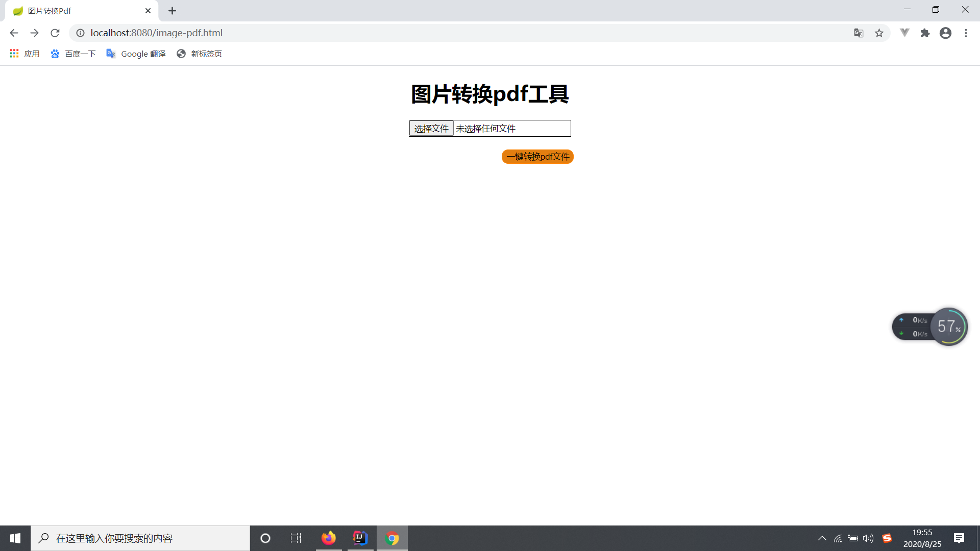Click the 57% circular network monitor widget
980x551 pixels.
[948, 327]
